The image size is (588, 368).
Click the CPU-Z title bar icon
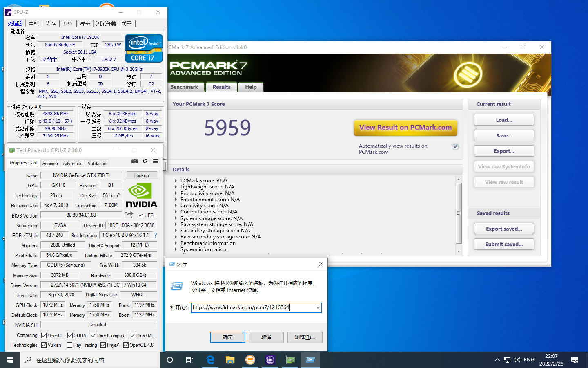(x=8, y=12)
